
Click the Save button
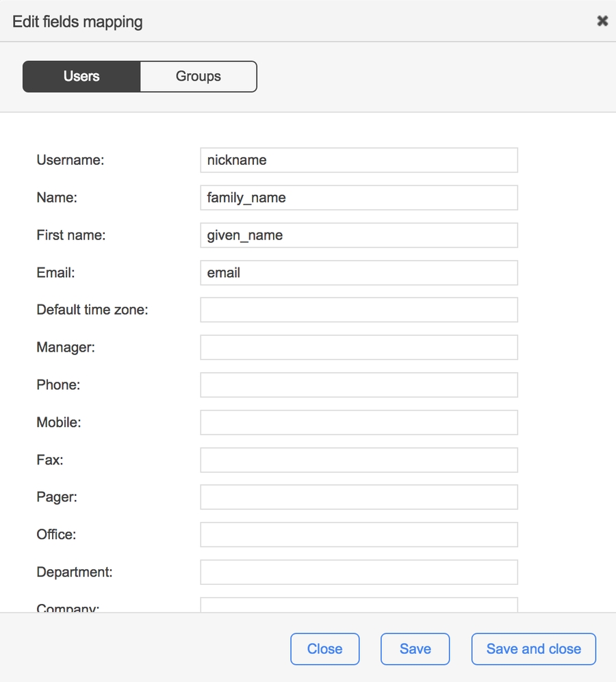click(x=415, y=649)
